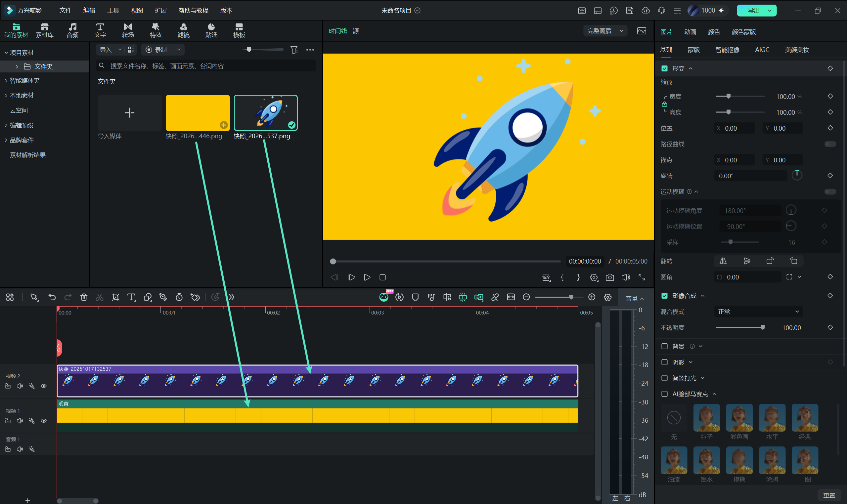Enable the 背景 background checkbox
Viewport: 847px width, 504px height.
tap(665, 346)
